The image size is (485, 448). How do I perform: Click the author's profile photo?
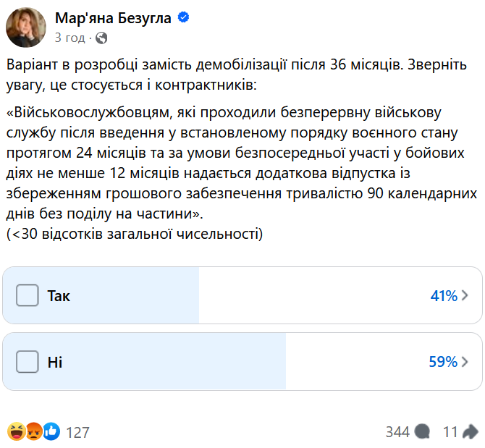pyautogui.click(x=28, y=28)
